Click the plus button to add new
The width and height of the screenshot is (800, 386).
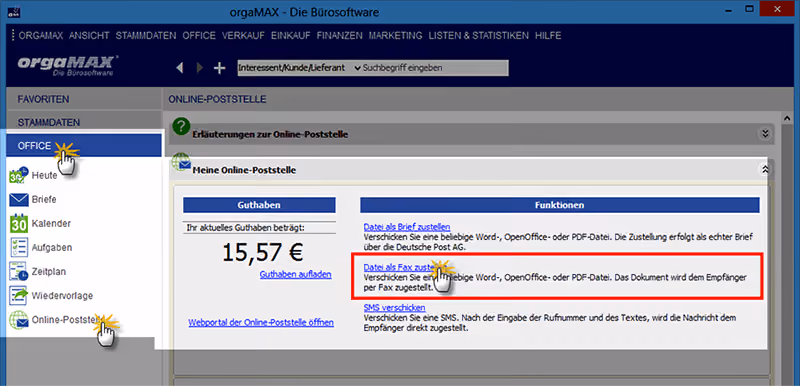pos(219,68)
